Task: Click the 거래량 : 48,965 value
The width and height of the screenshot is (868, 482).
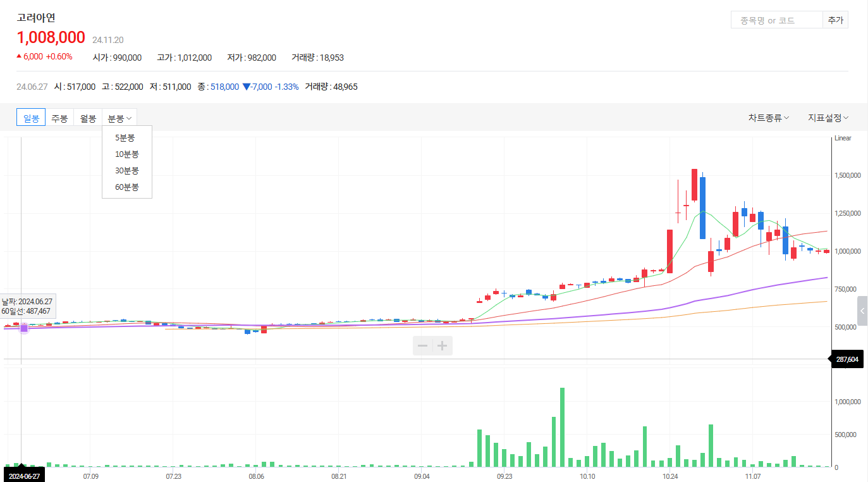Action: 331,87
